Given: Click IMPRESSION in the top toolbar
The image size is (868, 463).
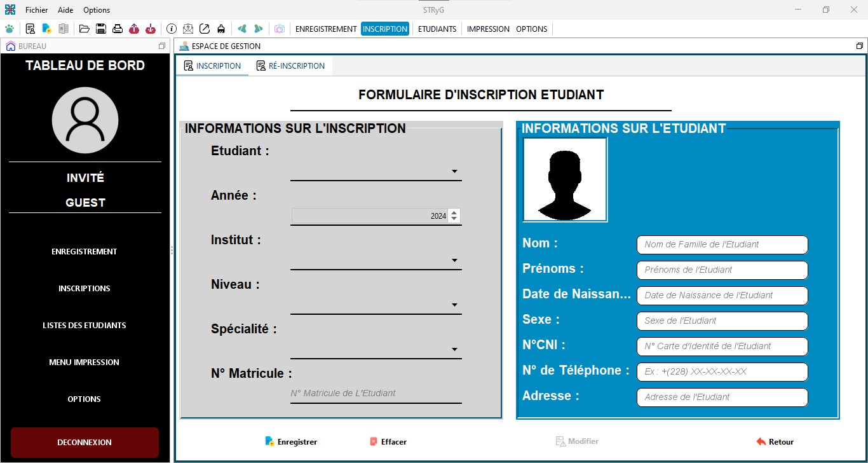Looking at the screenshot, I should [x=488, y=29].
